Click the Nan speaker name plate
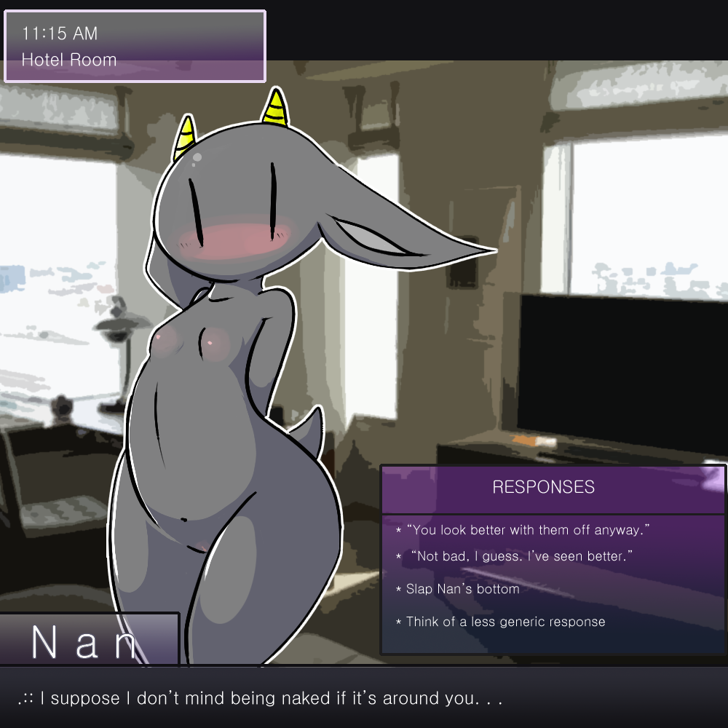This screenshot has width=728, height=728. pyautogui.click(x=87, y=641)
